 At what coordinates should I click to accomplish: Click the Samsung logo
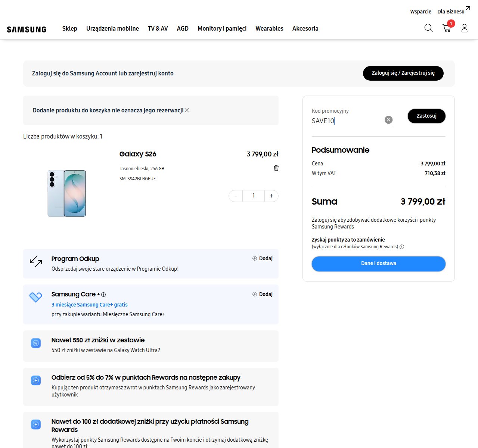coord(27,29)
